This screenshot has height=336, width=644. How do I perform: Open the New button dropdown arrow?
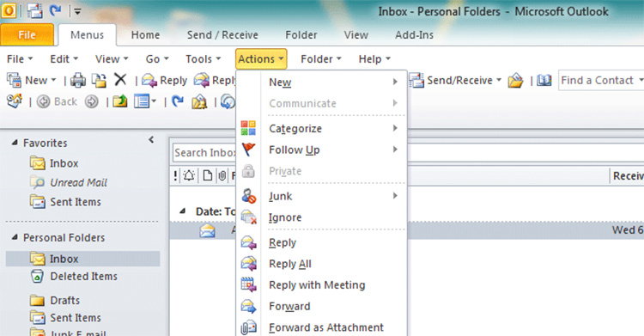(x=53, y=80)
